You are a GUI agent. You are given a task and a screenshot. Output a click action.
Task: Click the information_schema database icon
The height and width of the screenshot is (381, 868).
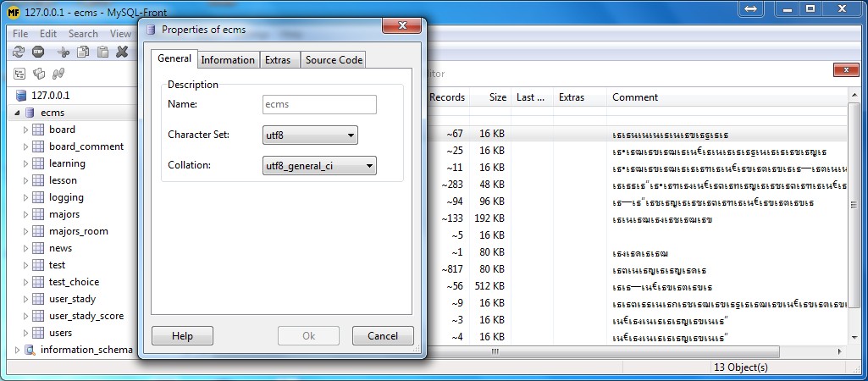point(30,350)
